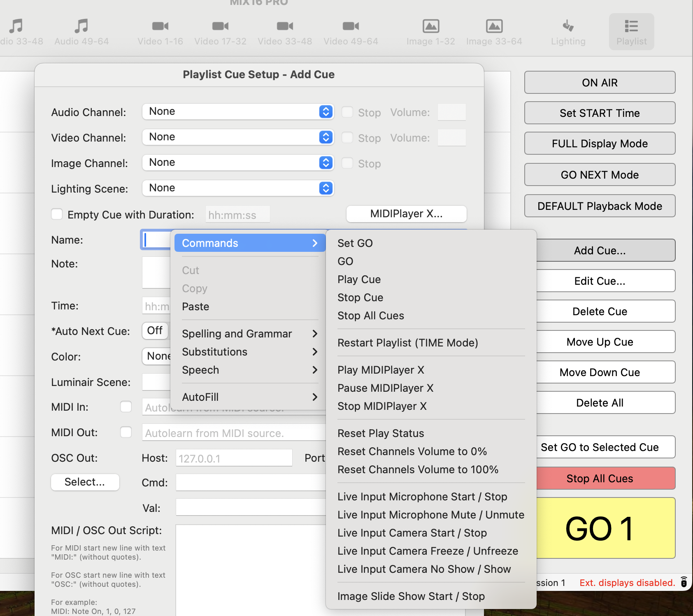Open the MIDIPlayer X... button
This screenshot has width=693, height=616.
pyautogui.click(x=406, y=214)
